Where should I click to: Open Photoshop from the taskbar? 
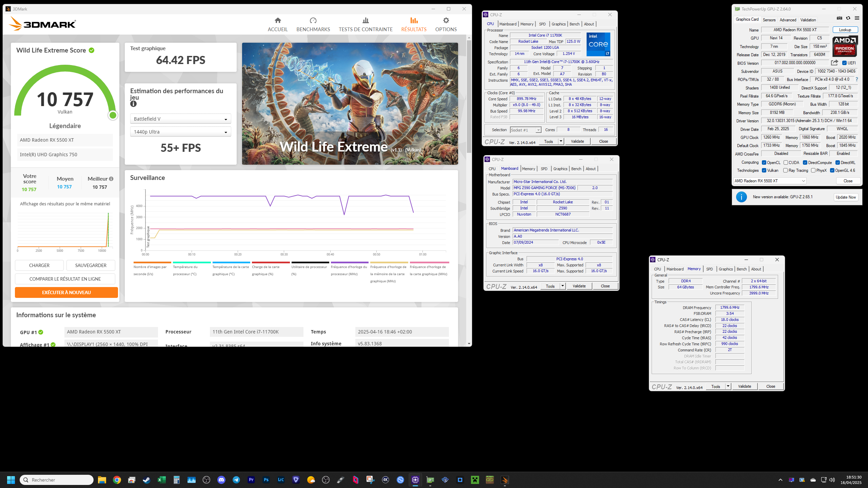266,480
